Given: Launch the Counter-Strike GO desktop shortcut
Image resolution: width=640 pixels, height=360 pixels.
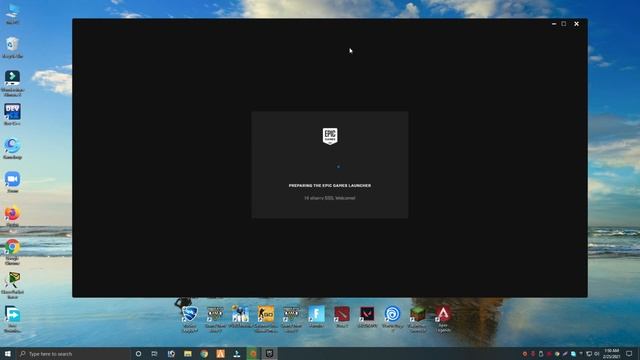Looking at the screenshot, I should 266,319.
